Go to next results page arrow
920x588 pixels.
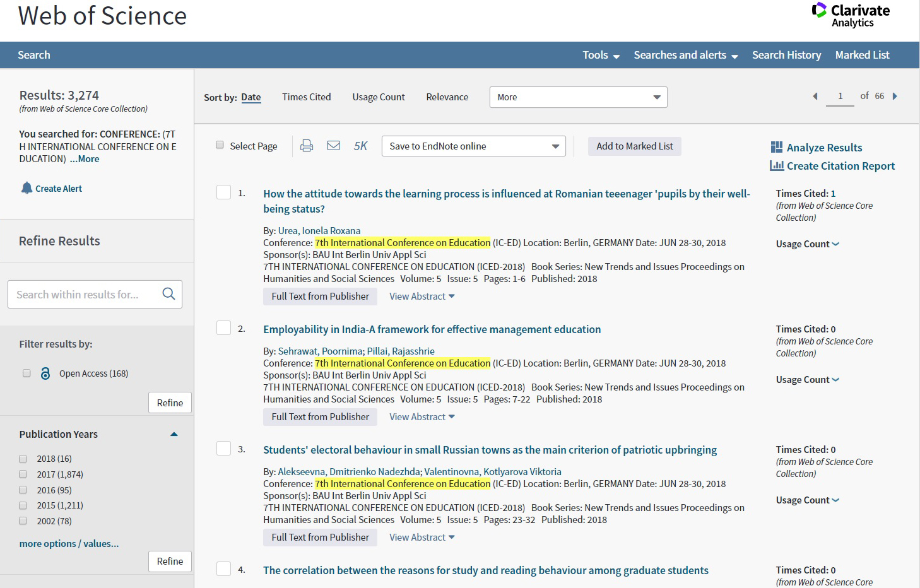pyautogui.click(x=895, y=96)
